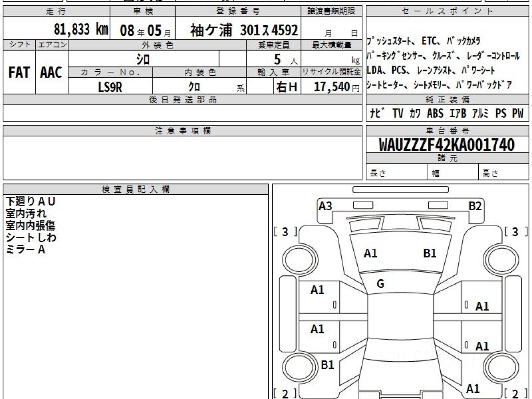Select inspector note シートしわ

(31, 238)
